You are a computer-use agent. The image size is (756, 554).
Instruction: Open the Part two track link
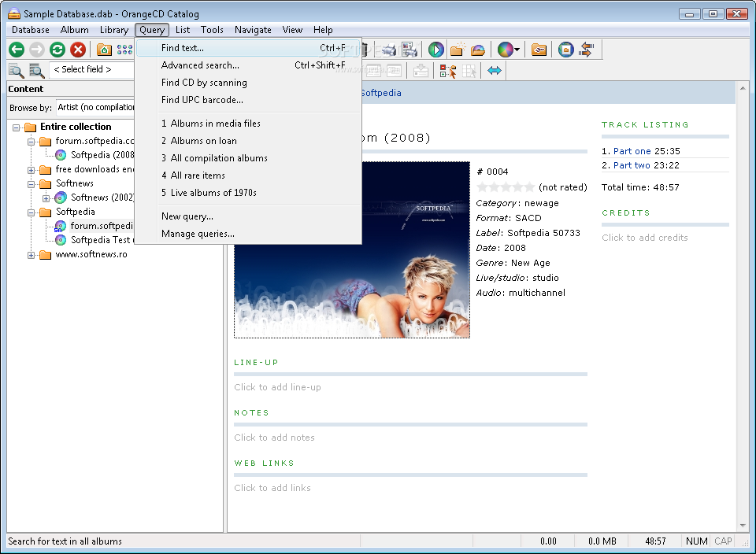(x=632, y=165)
